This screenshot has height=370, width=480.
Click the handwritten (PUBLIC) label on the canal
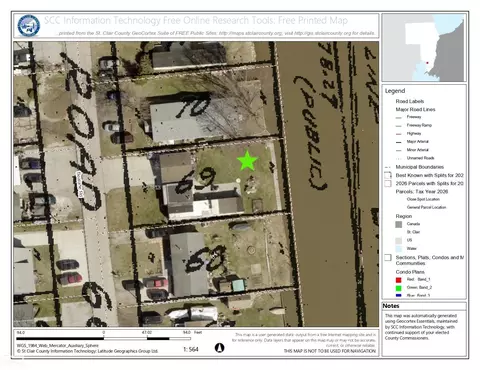[x=313, y=133]
